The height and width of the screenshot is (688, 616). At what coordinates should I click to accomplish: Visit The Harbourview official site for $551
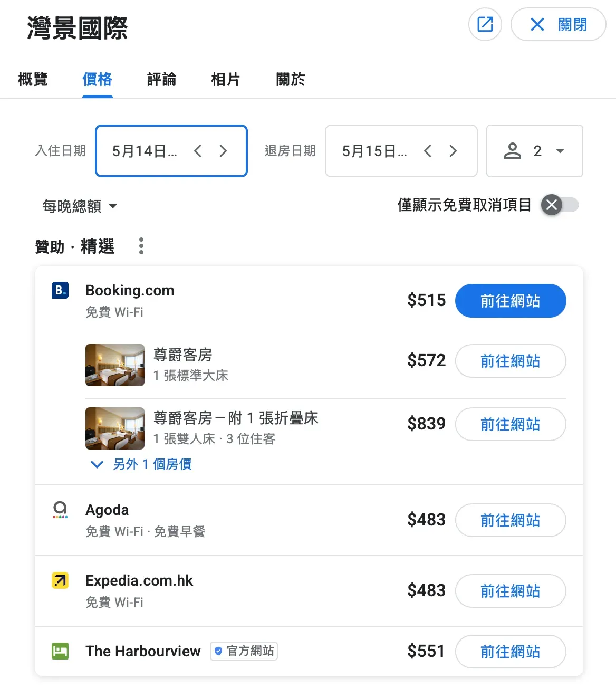tap(511, 652)
